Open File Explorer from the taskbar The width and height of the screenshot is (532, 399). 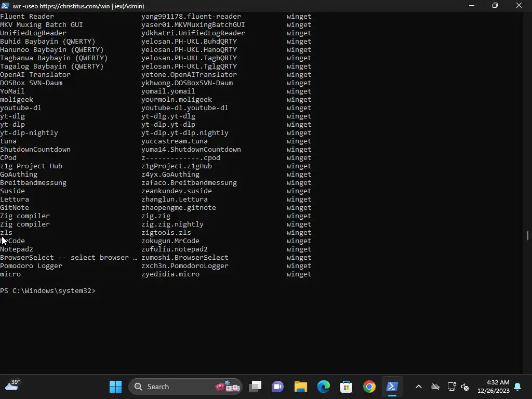(x=301, y=387)
